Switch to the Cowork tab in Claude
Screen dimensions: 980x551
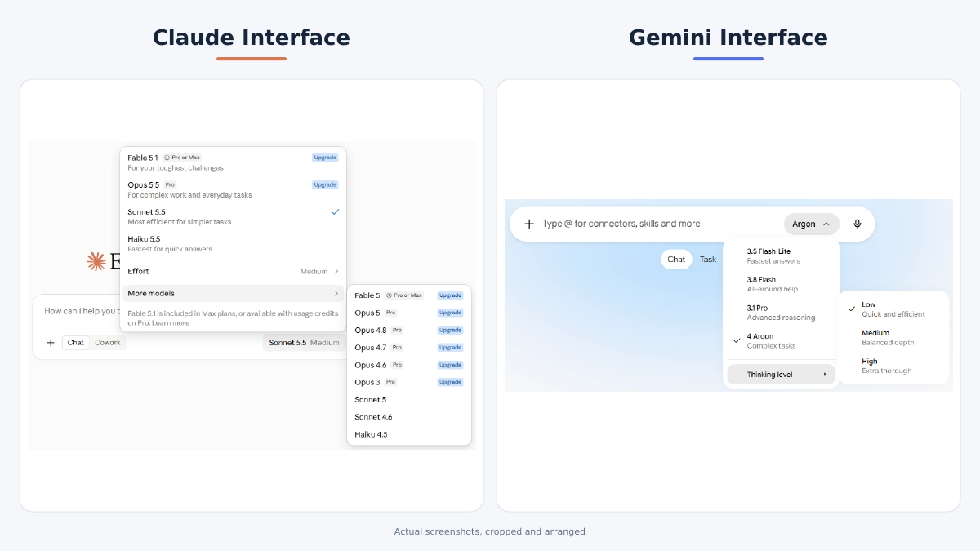coord(108,343)
